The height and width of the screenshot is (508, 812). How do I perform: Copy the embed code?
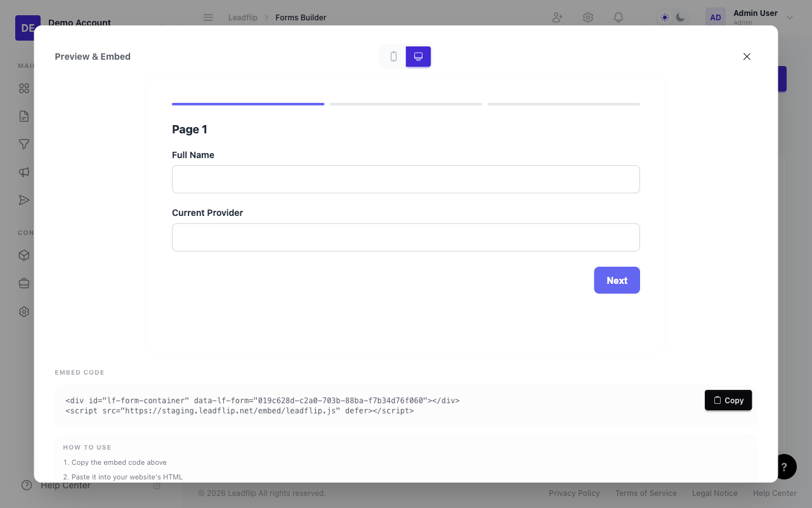[728, 400]
